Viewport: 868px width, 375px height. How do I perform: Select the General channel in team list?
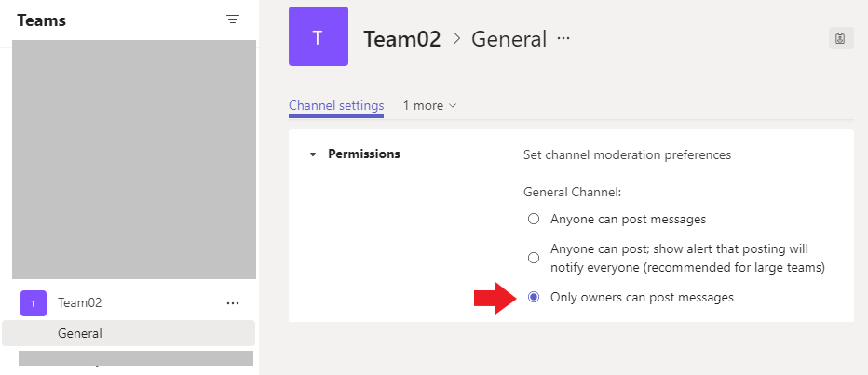coord(80,333)
